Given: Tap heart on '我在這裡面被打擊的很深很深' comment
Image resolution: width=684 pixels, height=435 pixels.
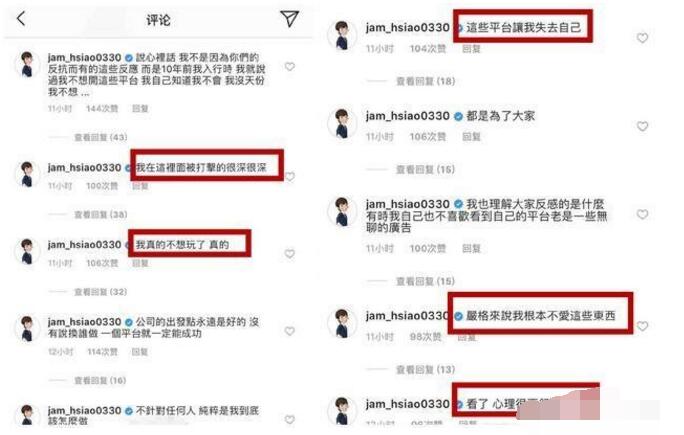Looking at the screenshot, I should tap(290, 176).
